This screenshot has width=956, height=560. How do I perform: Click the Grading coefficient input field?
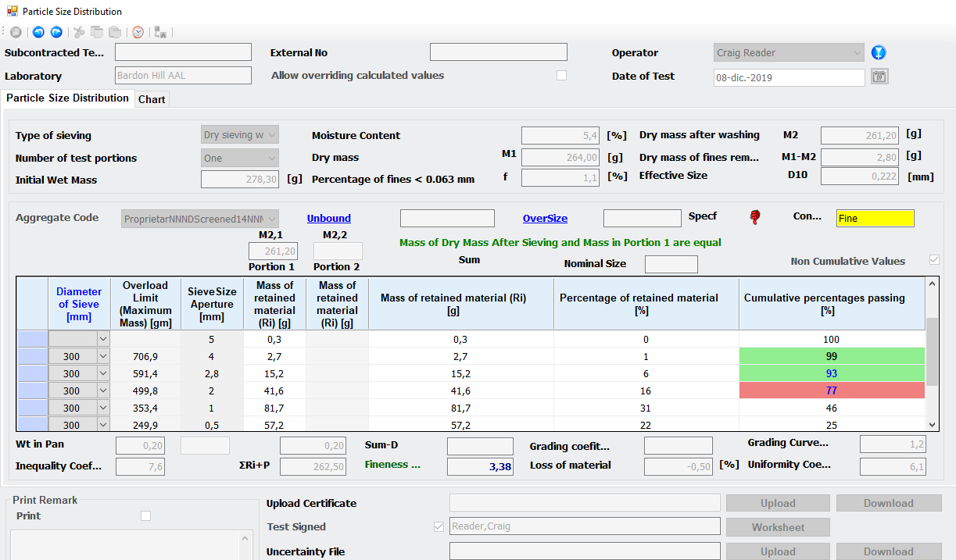679,446
